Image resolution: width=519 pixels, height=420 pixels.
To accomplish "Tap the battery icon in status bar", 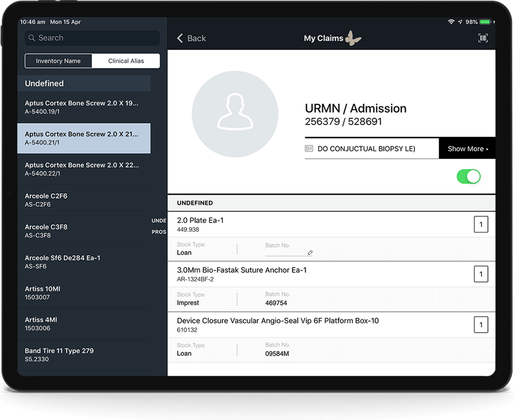I will click(486, 22).
